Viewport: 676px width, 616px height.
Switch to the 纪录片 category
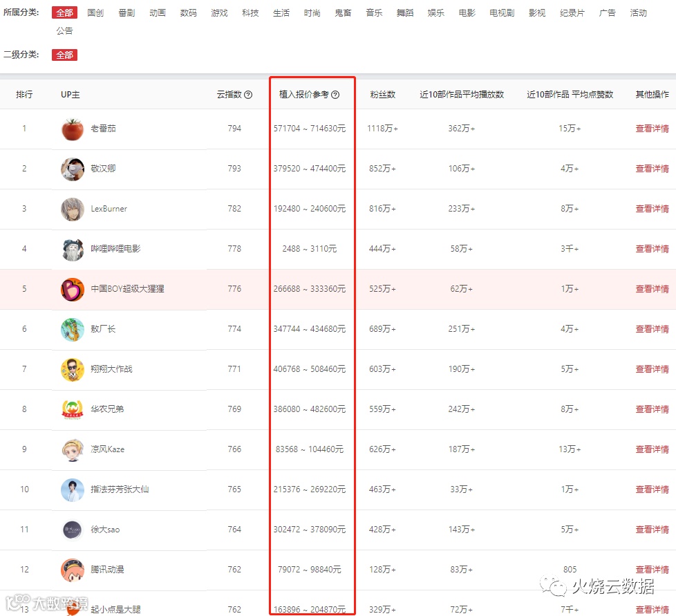[x=572, y=13]
